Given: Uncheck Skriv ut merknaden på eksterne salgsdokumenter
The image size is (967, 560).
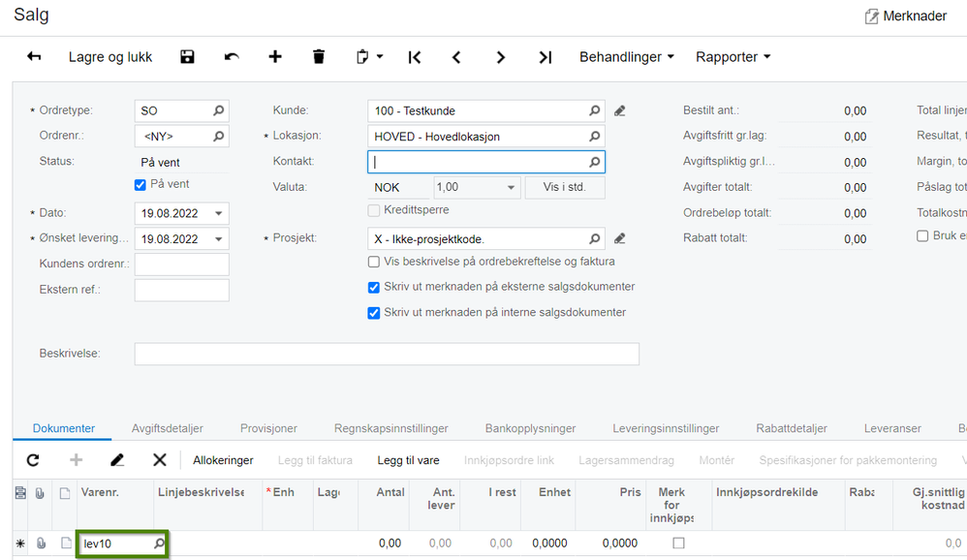Looking at the screenshot, I should pyautogui.click(x=374, y=288).
